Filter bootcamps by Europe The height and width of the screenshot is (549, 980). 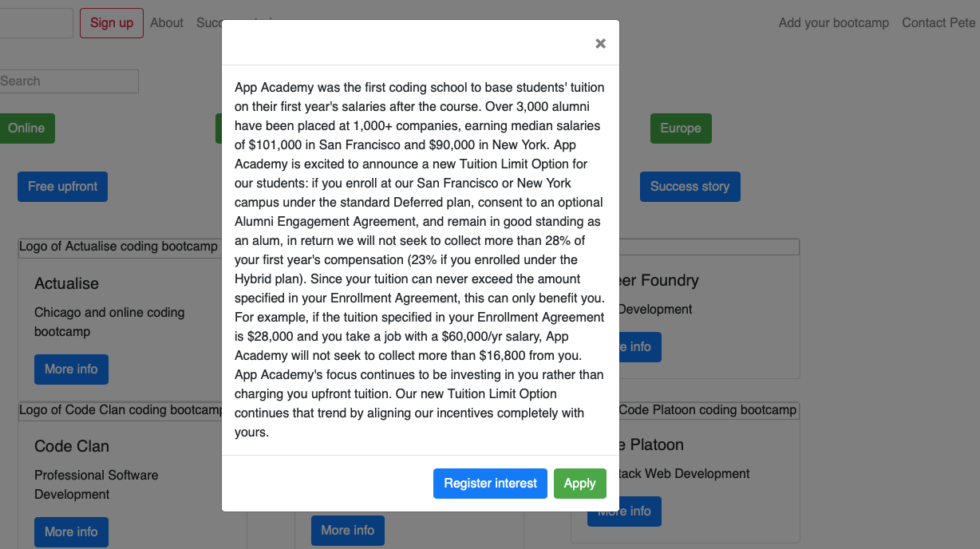pos(681,128)
